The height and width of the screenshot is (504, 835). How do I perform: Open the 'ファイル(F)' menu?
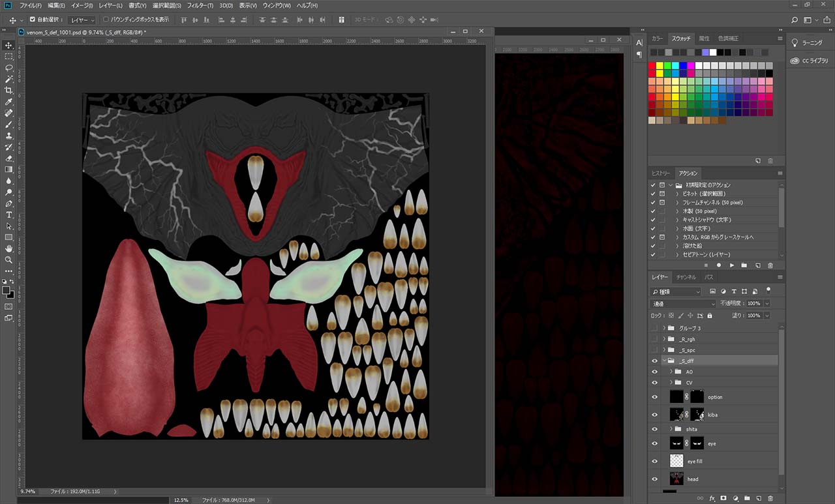pos(30,5)
